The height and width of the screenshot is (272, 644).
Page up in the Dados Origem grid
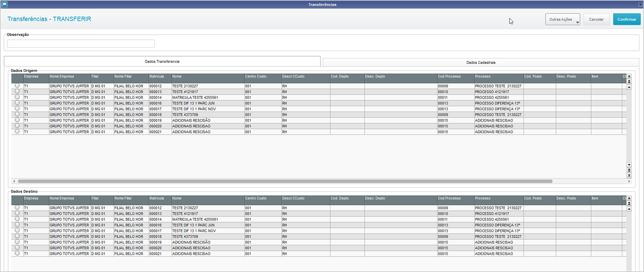click(x=628, y=82)
